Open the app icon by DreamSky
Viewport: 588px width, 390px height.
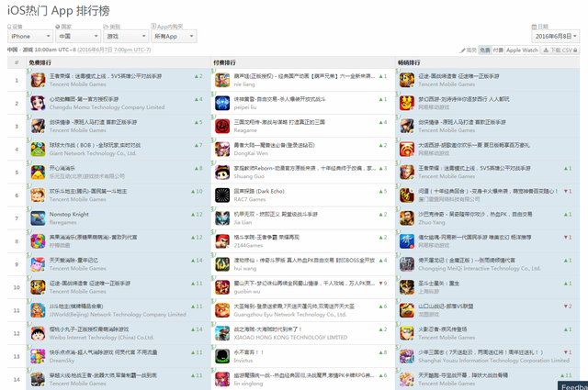(38, 356)
